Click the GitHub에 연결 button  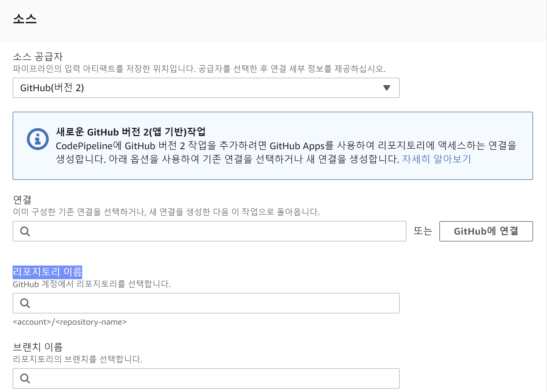486,231
